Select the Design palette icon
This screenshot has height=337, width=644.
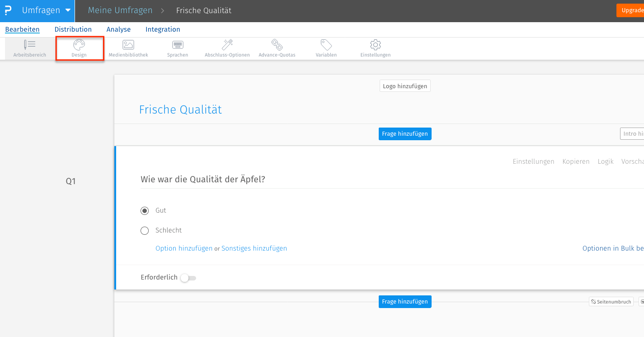coord(79,48)
